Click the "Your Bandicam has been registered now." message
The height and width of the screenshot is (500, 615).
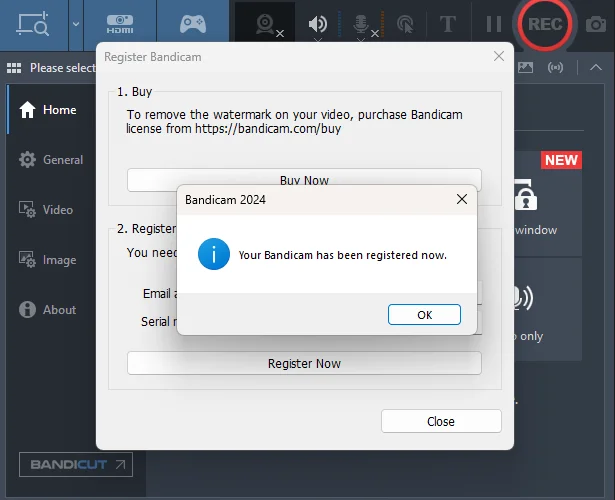click(x=342, y=255)
